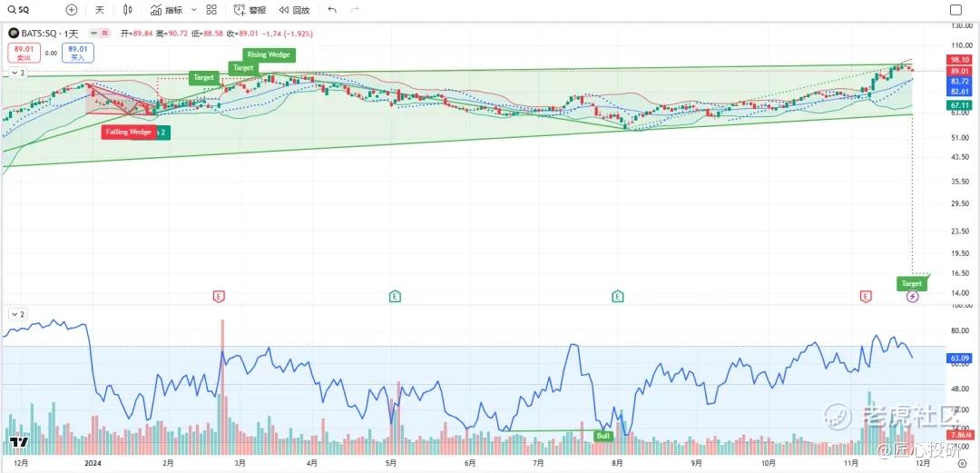The image size is (980, 473).
Task: Click the blue 83.72 price label
Action: (x=960, y=82)
